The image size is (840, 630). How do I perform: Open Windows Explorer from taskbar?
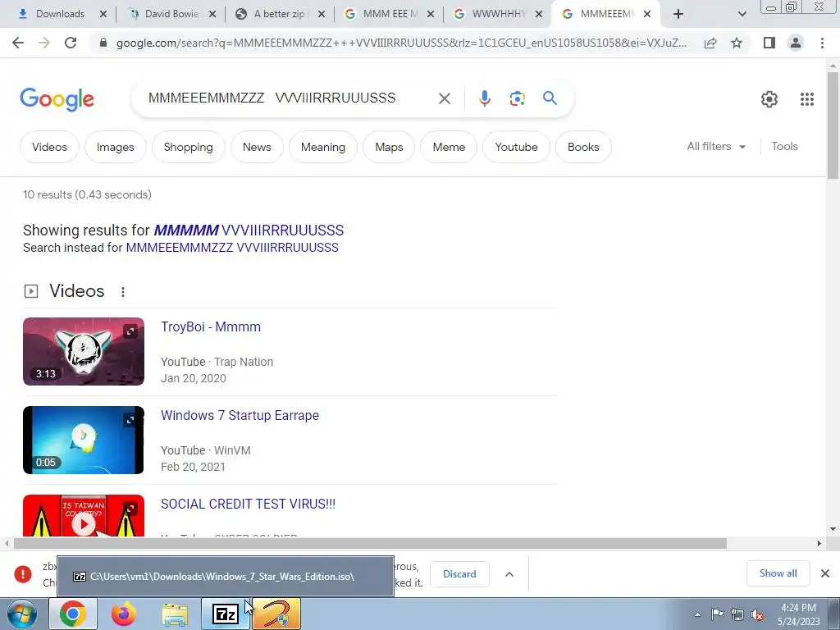coord(175,614)
